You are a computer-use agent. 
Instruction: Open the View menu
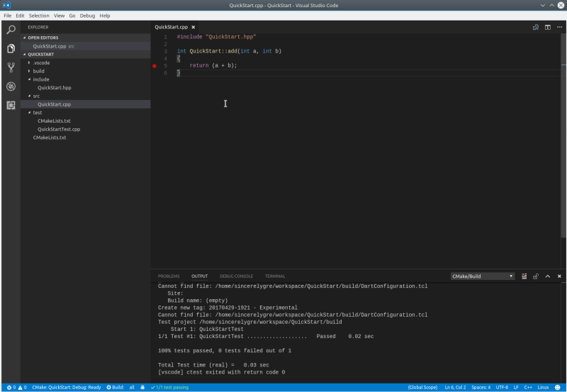(x=59, y=16)
